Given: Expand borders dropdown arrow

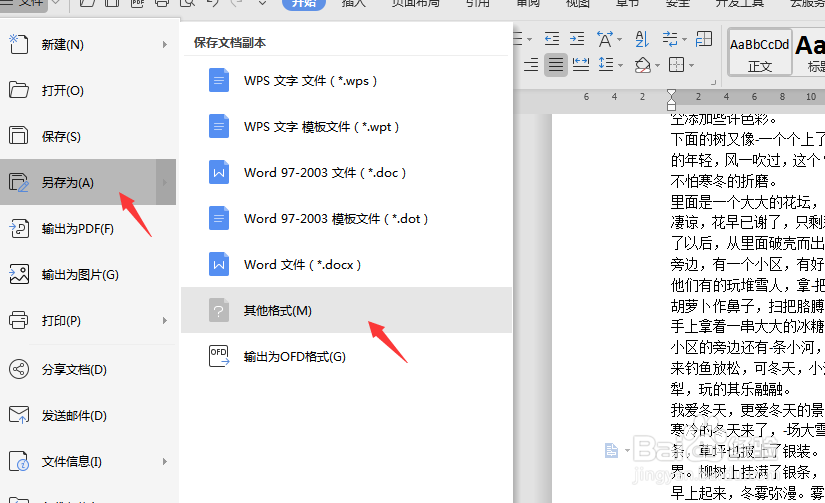Looking at the screenshot, I should pos(691,66).
